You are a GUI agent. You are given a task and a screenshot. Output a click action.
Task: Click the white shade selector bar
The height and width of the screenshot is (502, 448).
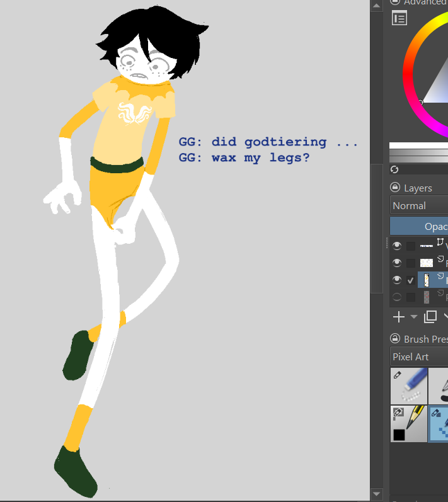pos(418,145)
